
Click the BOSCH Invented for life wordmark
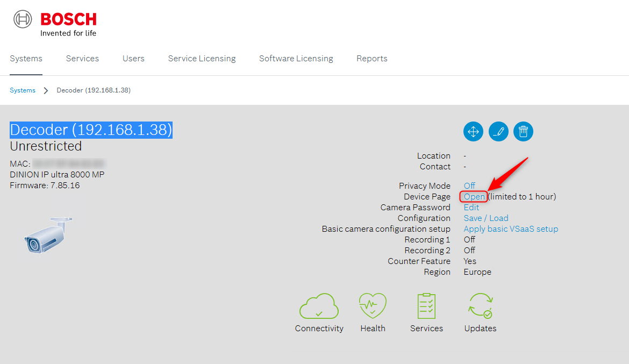[x=68, y=25]
